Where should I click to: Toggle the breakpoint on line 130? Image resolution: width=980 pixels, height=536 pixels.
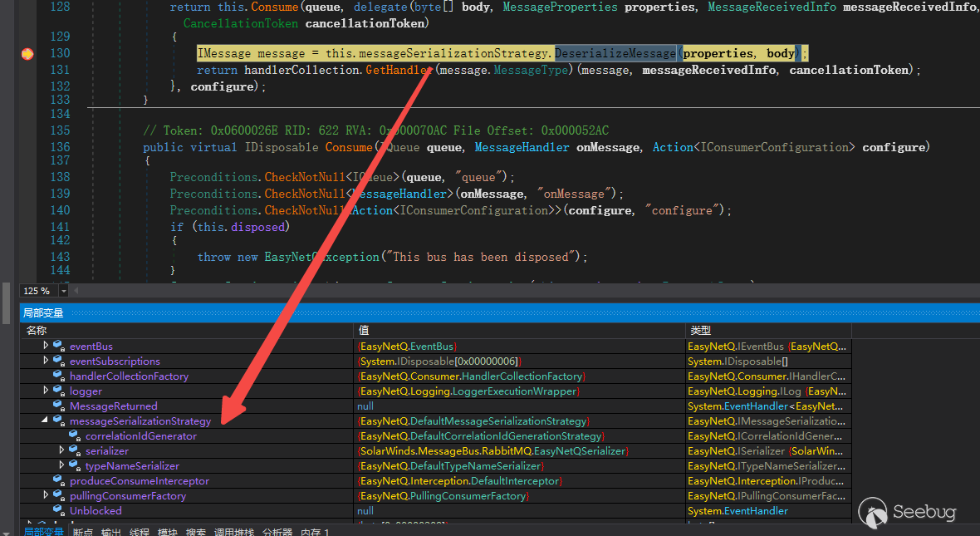27,54
